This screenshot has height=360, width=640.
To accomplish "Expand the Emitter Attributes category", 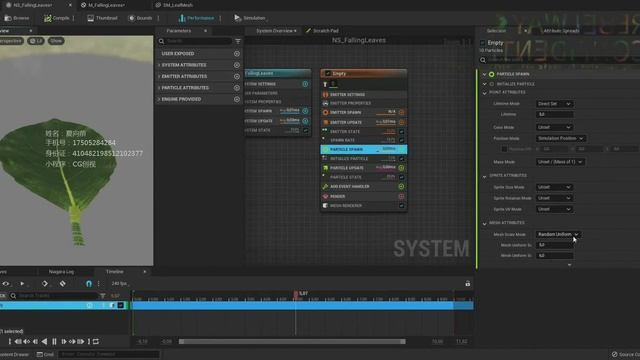I will pos(159,76).
